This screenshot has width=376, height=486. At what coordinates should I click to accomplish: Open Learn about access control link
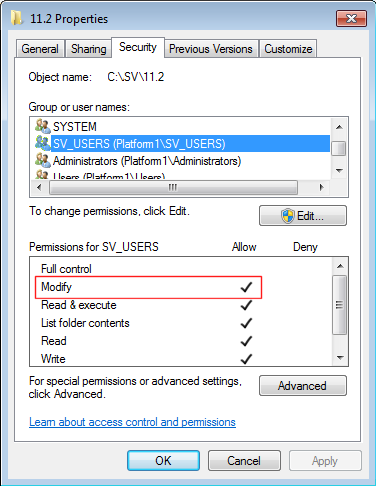pos(132,422)
